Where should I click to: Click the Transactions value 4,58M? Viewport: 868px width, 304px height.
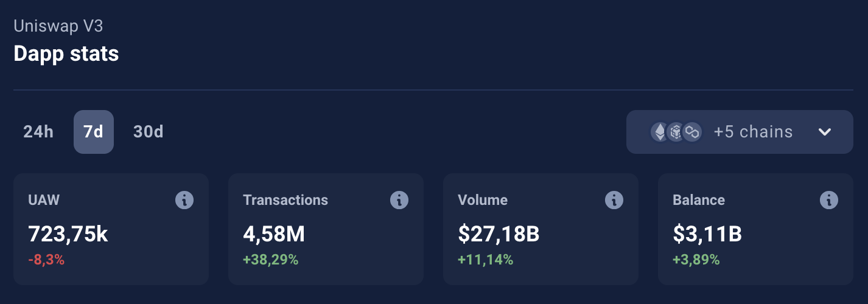pyautogui.click(x=274, y=233)
